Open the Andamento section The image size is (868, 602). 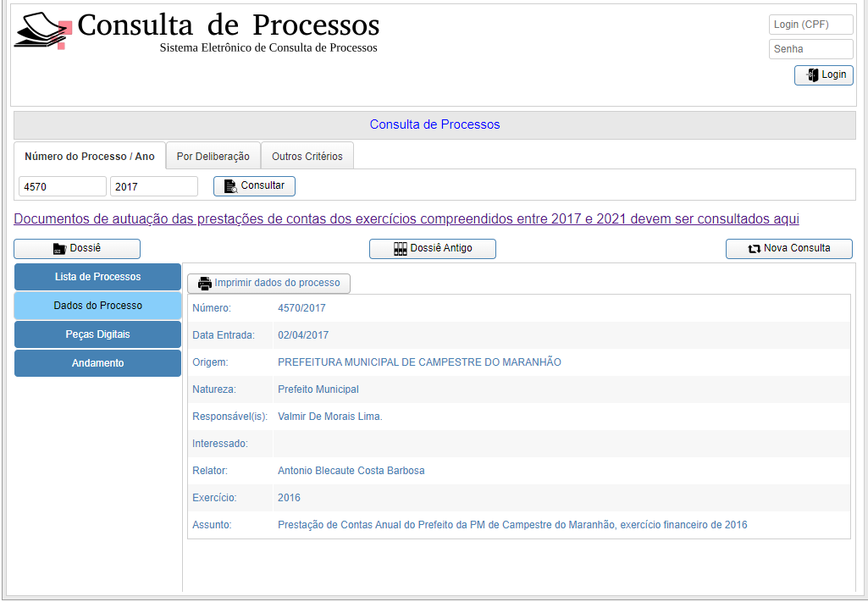tap(98, 363)
